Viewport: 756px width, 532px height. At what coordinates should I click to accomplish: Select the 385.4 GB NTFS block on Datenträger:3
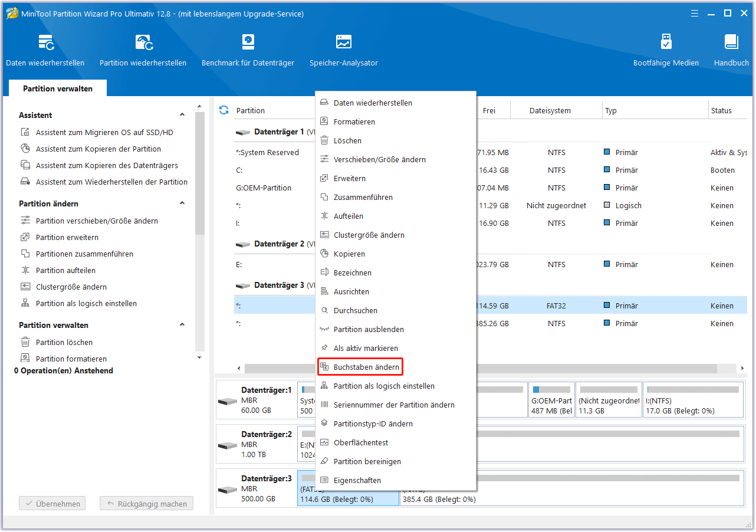(x=571, y=488)
